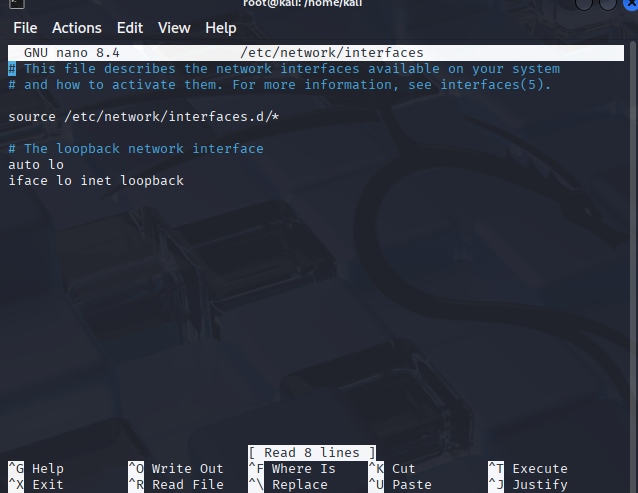
Task: Open the Edit menu
Action: coord(129,28)
